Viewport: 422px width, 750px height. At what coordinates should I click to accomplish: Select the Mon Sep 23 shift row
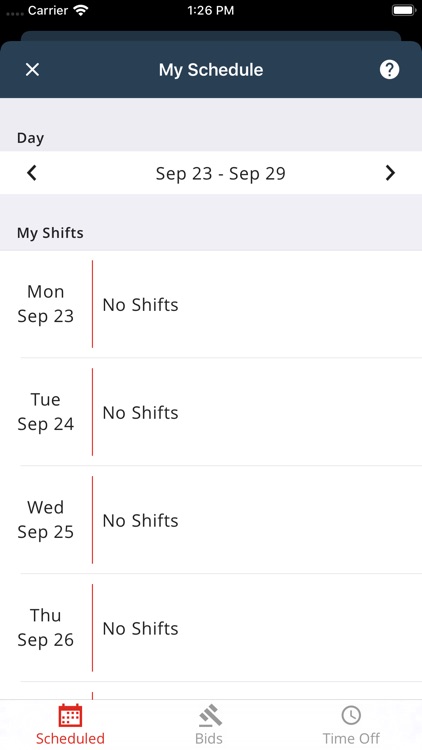click(211, 304)
